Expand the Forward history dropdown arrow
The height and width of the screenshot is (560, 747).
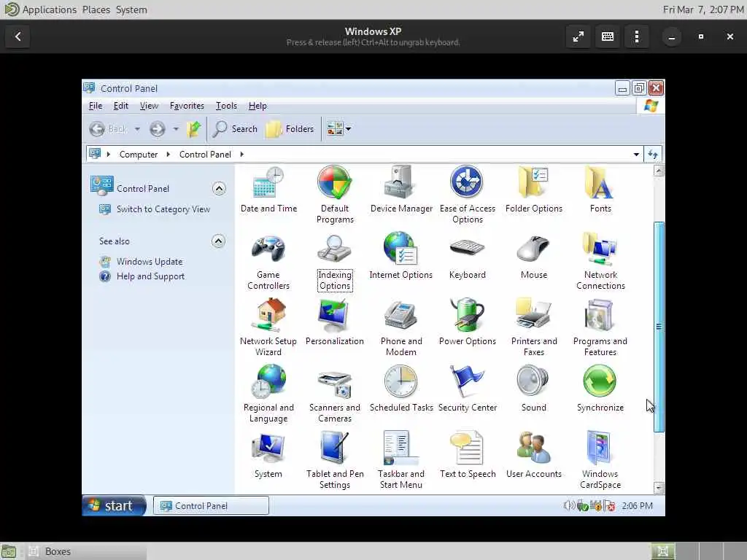[176, 129]
